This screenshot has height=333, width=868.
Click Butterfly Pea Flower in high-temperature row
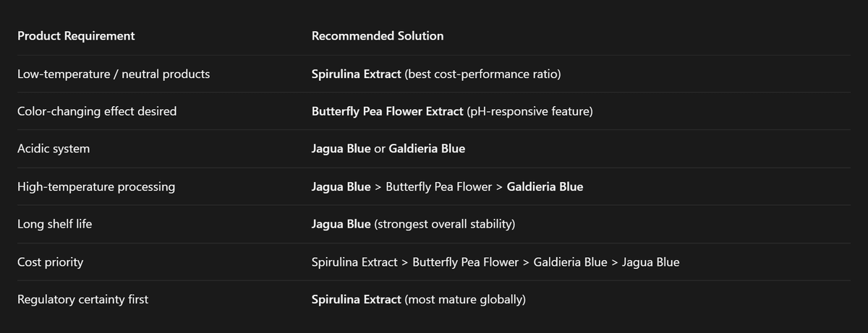coord(439,186)
